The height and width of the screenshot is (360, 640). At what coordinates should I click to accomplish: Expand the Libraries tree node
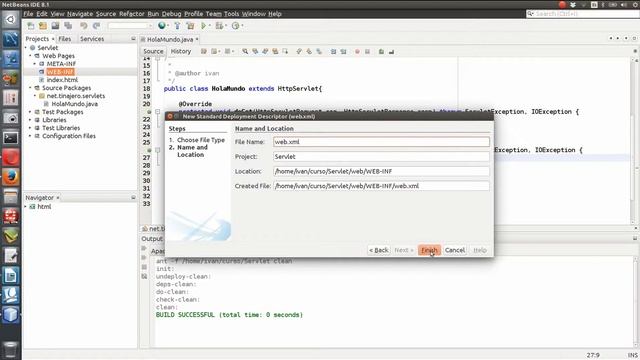pyautogui.click(x=31, y=120)
